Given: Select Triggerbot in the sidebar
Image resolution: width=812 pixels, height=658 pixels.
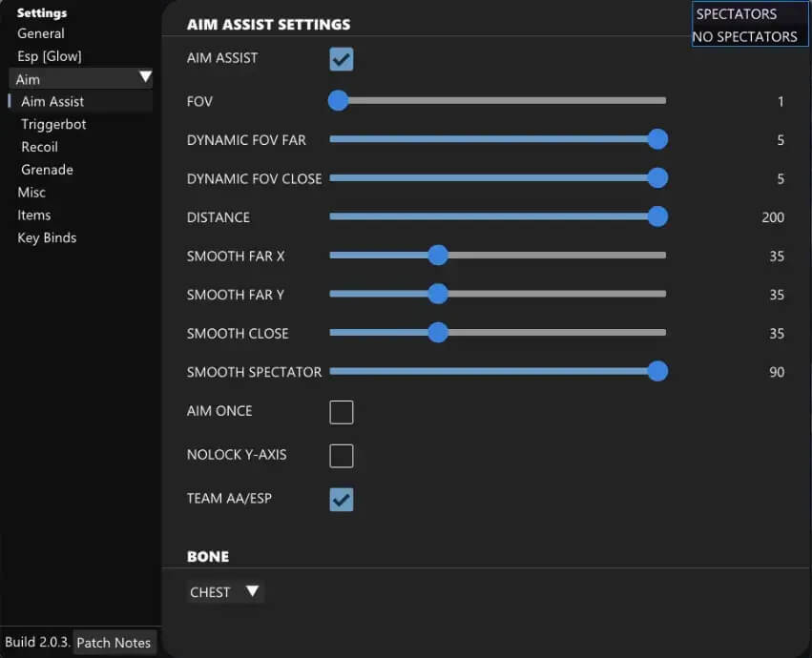Looking at the screenshot, I should coord(53,124).
